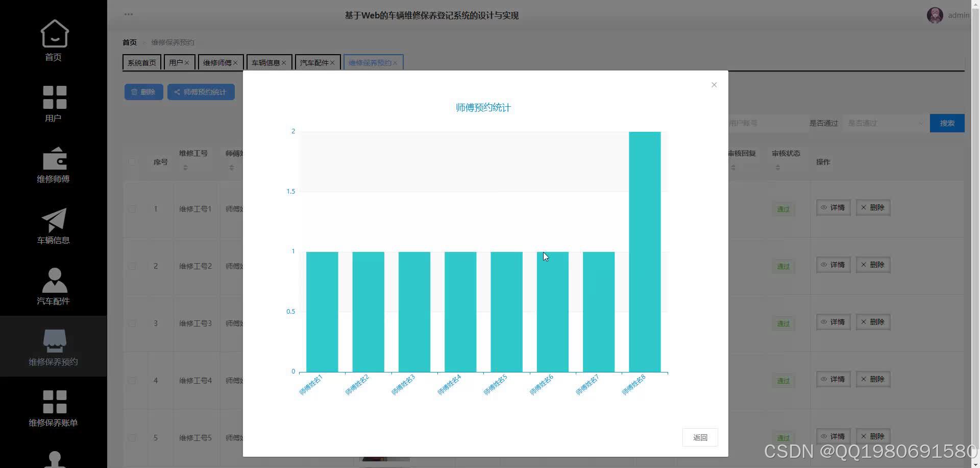Viewport: 980px width, 468px height.
Task: Open 详情 for row 2
Action: [834, 265]
